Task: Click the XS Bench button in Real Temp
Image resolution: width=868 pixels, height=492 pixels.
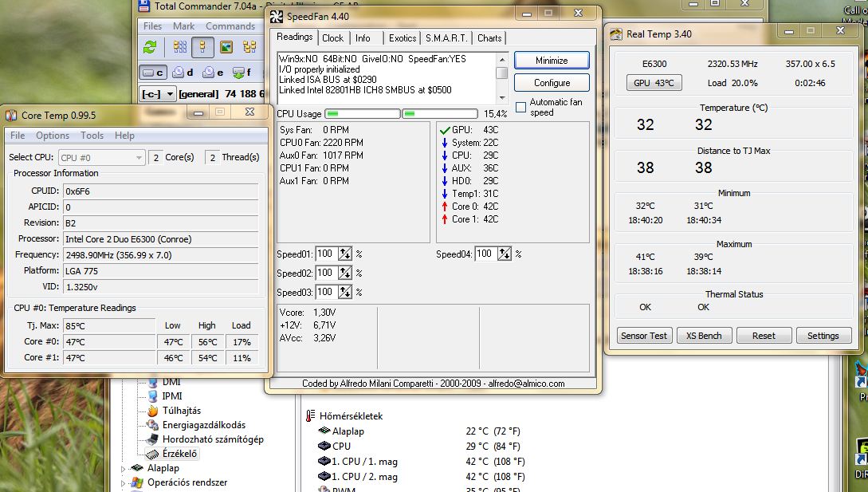Action: coord(704,336)
